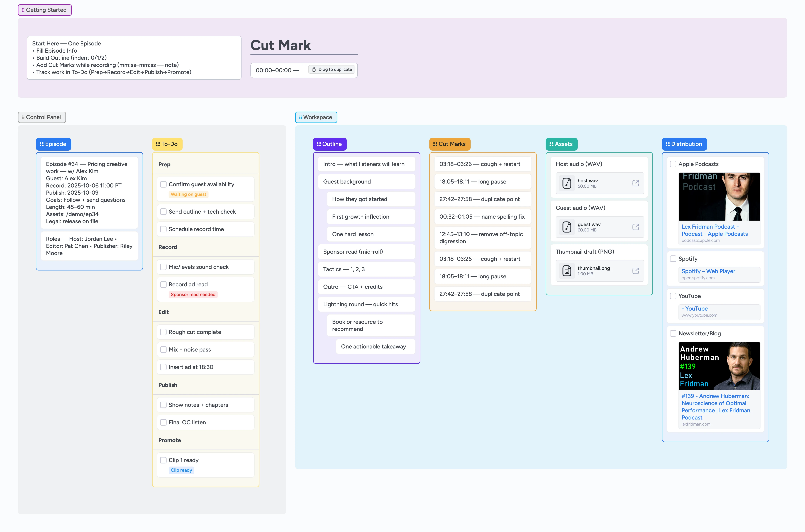This screenshot has width=805, height=532.
Task: Check the Clip 1 ready task
Action: (x=164, y=460)
